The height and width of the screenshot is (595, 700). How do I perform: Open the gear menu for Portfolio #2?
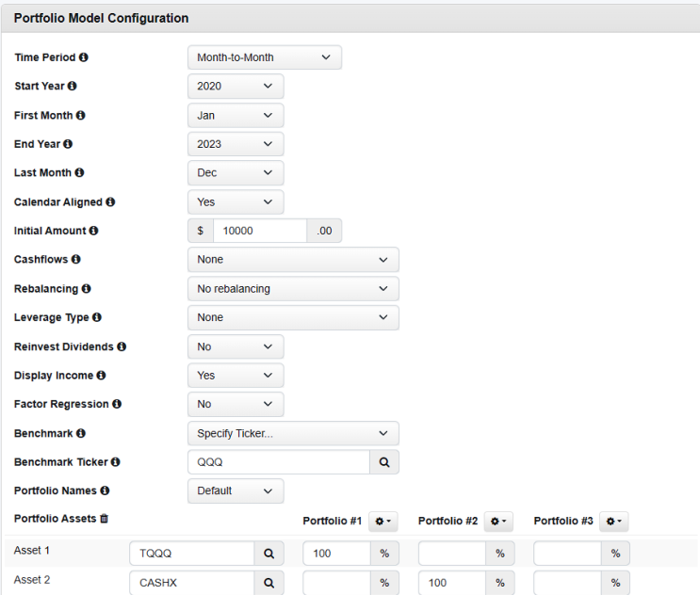[x=498, y=521]
